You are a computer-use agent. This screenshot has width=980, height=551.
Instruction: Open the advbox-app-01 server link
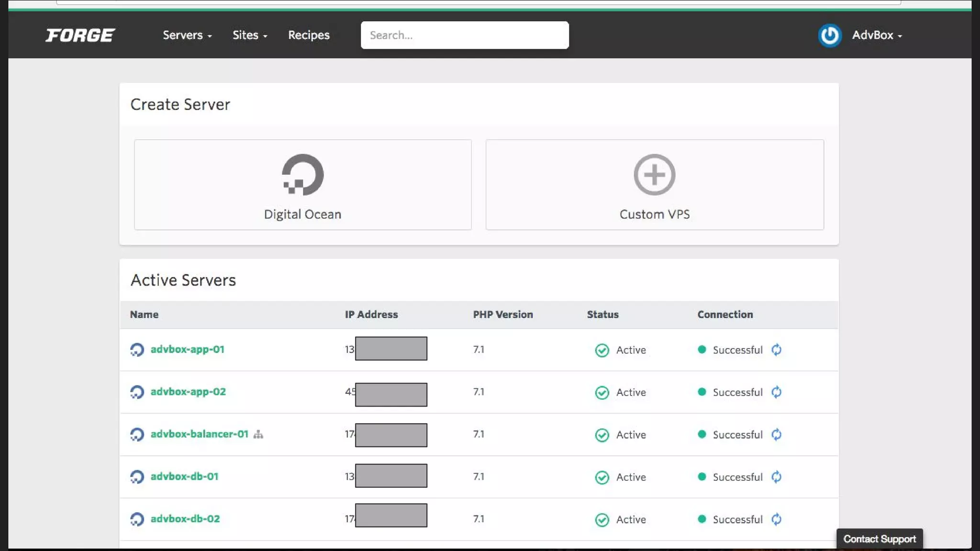187,349
